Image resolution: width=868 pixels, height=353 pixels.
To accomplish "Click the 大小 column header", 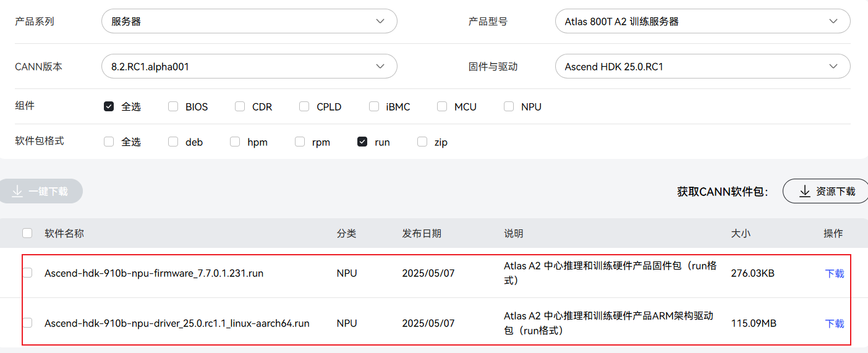I will (x=741, y=234).
